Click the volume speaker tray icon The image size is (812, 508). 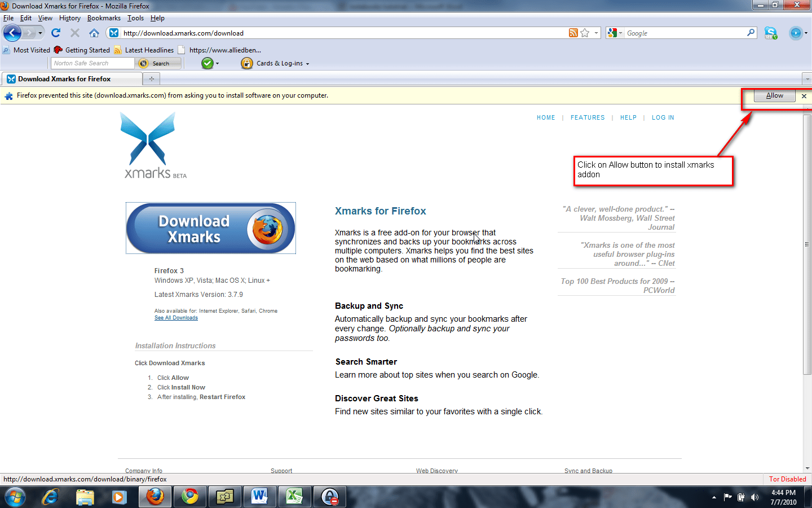(x=754, y=497)
